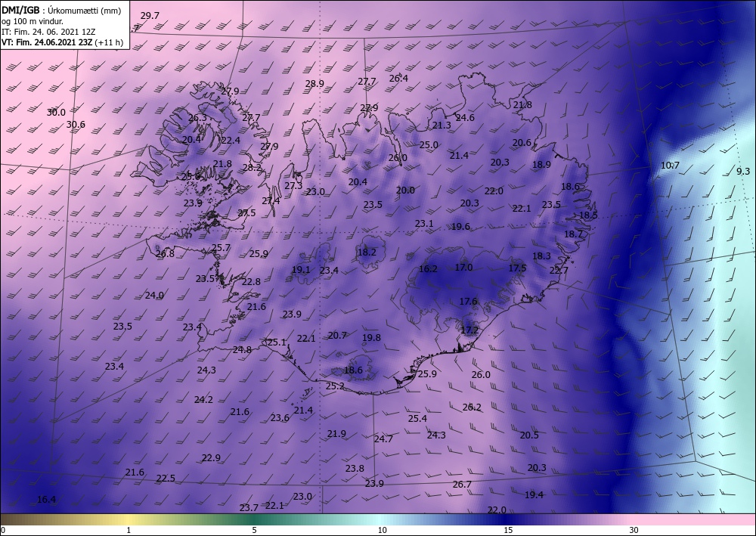Image resolution: width=756 pixels, height=536 pixels.
Task: Click the 'IT: Fim. 24. 06. 2021 12Z' line
Action: (48, 32)
